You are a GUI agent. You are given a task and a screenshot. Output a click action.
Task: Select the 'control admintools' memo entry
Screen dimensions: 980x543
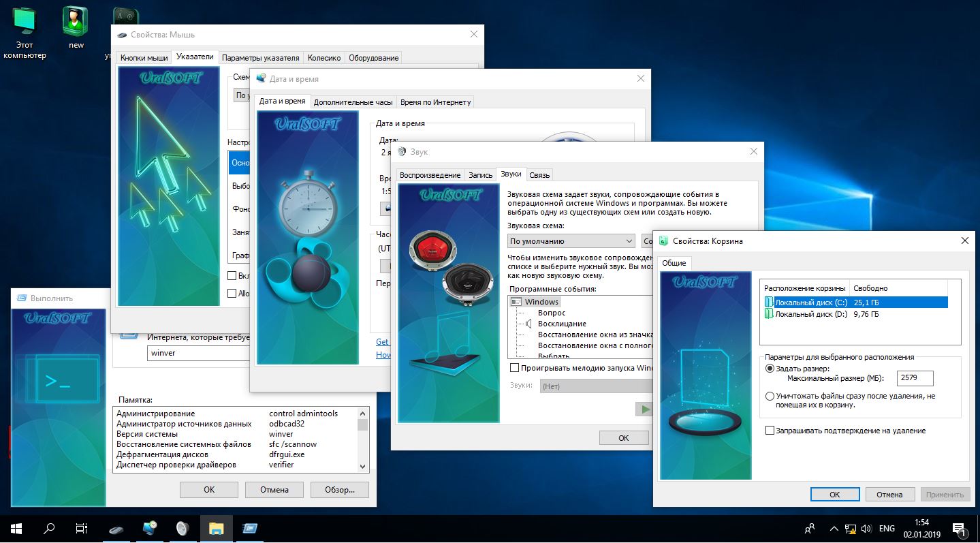click(303, 414)
